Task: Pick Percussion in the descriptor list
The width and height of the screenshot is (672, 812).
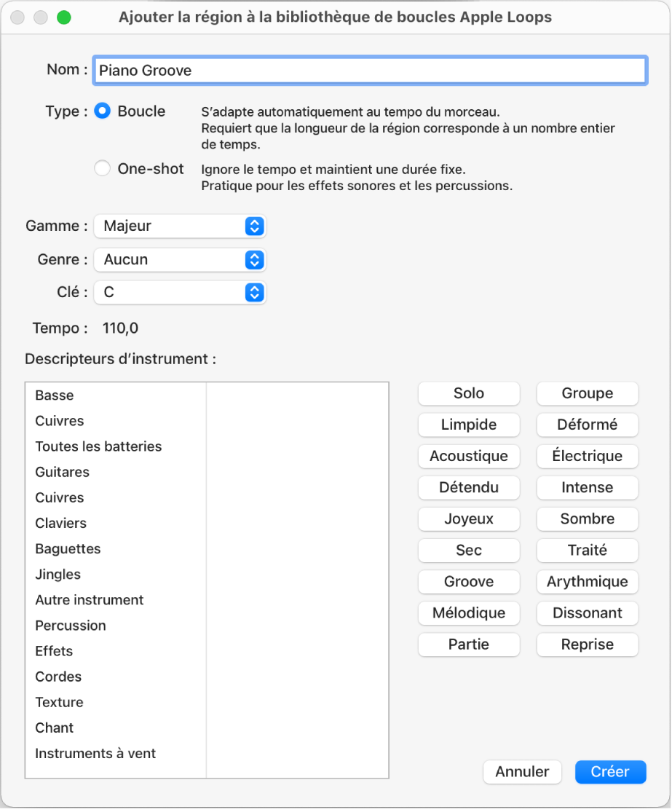Action: coord(71,626)
